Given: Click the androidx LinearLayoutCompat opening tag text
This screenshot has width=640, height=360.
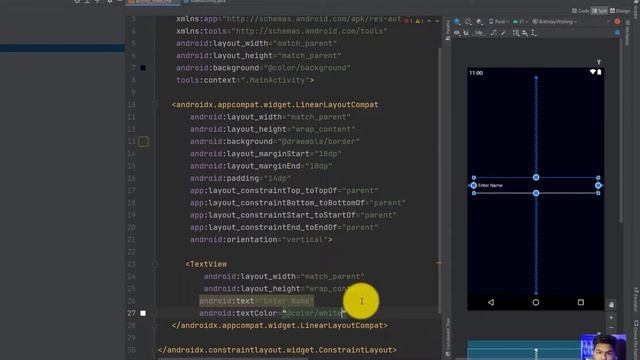Looking at the screenshot, I should [x=275, y=105].
